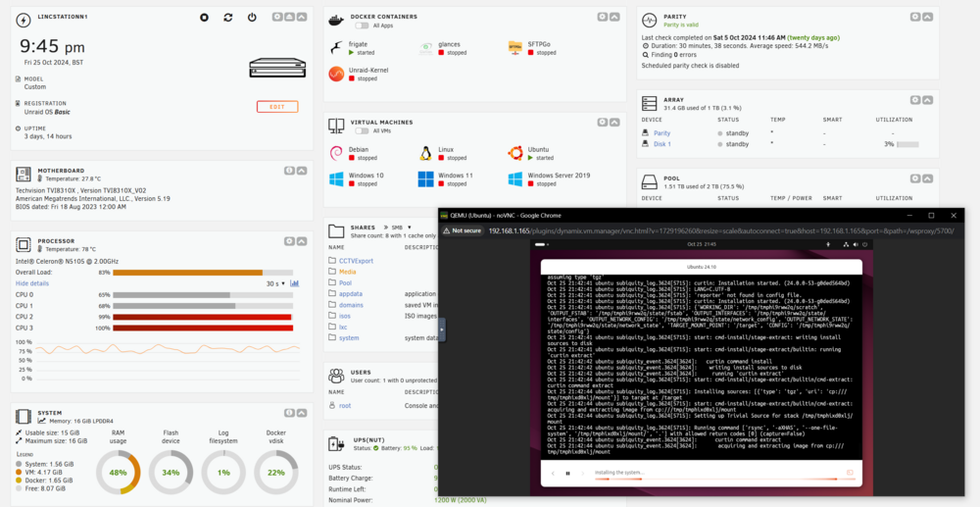
Task: Click the Ubuntu clock Oct 25 21:45
Action: [x=700, y=244]
